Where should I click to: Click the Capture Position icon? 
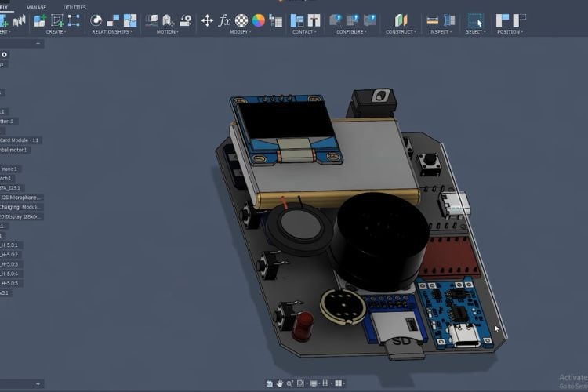point(503,20)
